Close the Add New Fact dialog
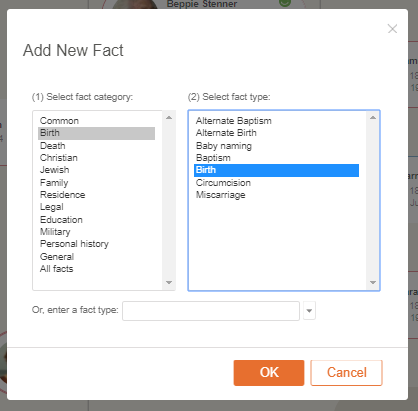The image size is (418, 411). [392, 29]
